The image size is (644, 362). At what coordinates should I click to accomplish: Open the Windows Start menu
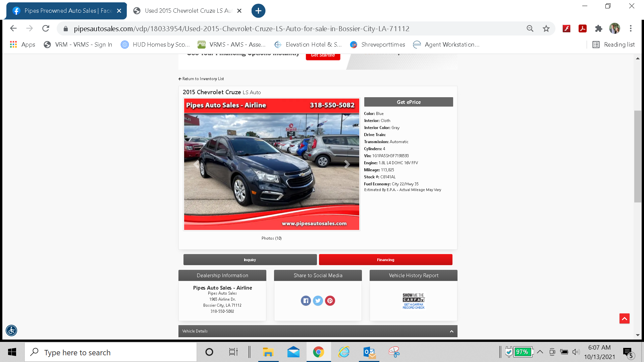(12, 352)
